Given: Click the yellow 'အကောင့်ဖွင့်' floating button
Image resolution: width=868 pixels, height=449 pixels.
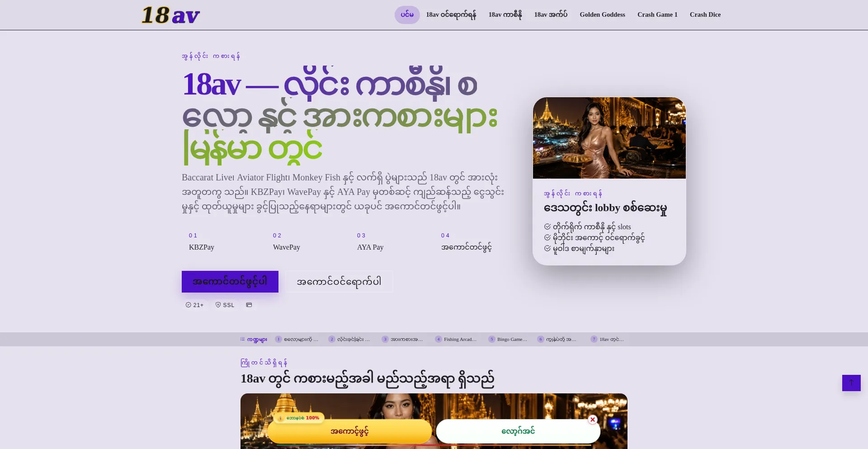Looking at the screenshot, I should [349, 431].
